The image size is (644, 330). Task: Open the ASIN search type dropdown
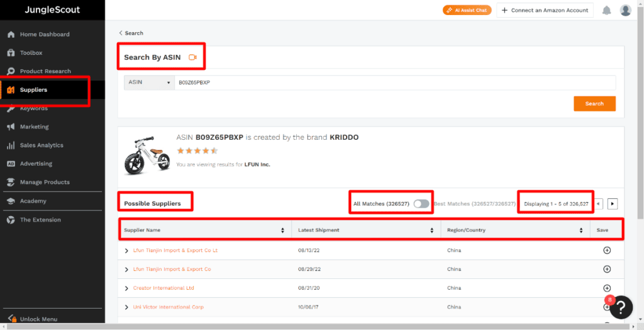149,82
